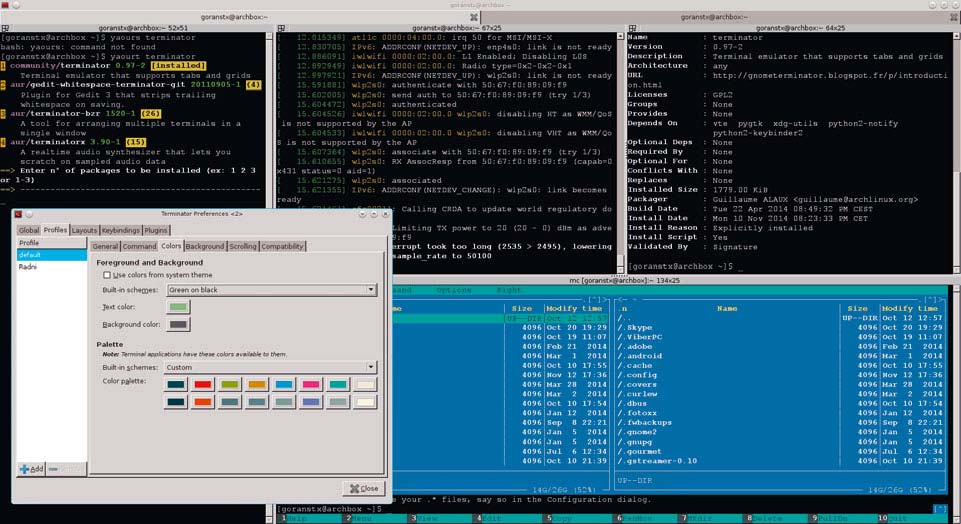This screenshot has height=524, width=961.
Task: Edit the red palette color swatch in the top row
Action: click(203, 384)
